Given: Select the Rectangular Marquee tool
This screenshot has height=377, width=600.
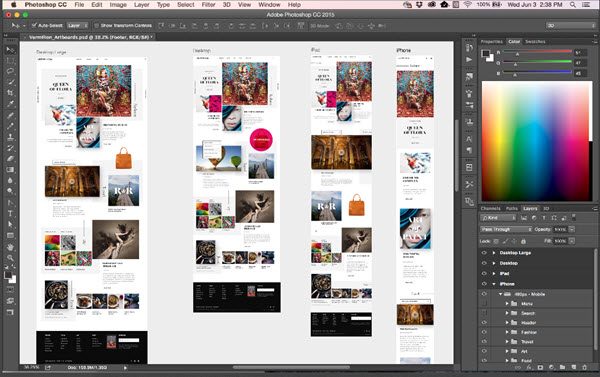Looking at the screenshot, I should pos(10,60).
